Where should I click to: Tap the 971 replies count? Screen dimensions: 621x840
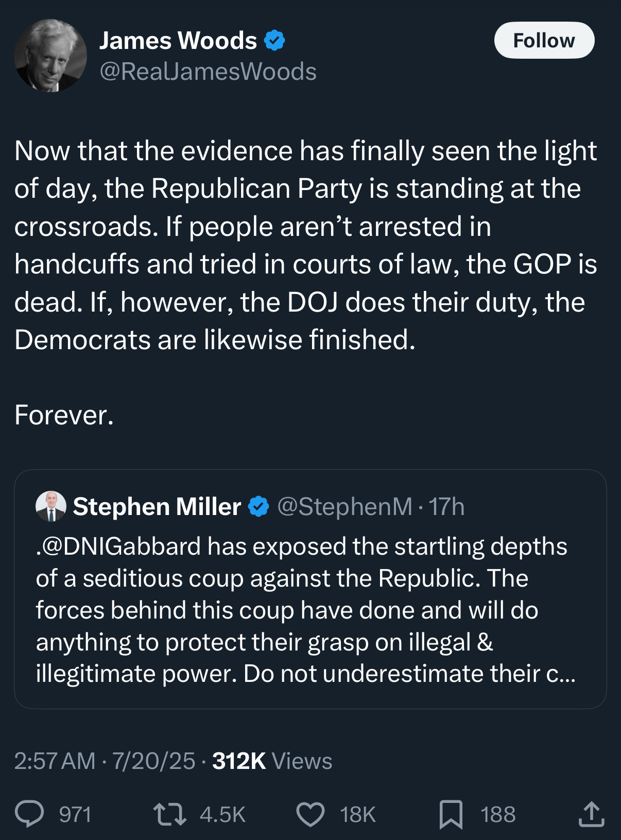75,815
